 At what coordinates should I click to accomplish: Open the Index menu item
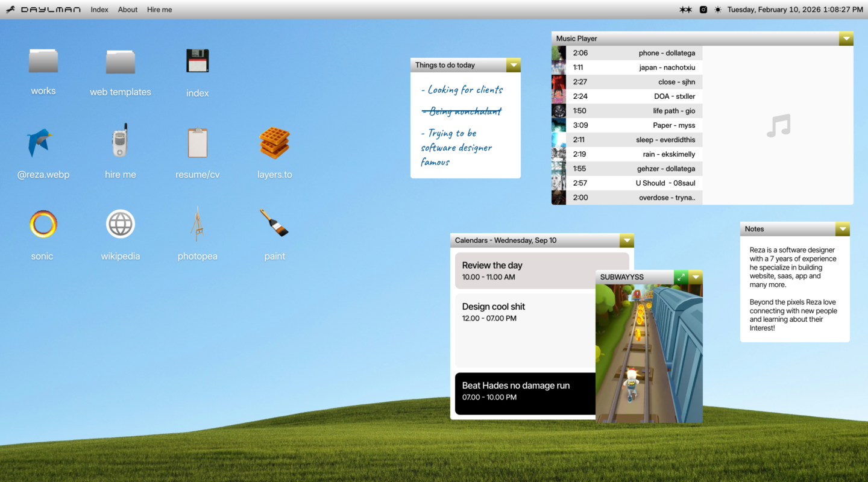99,10
